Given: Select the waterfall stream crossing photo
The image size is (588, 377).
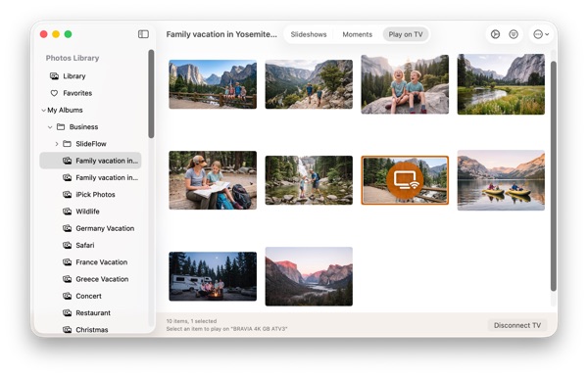Looking at the screenshot, I should [x=309, y=180].
